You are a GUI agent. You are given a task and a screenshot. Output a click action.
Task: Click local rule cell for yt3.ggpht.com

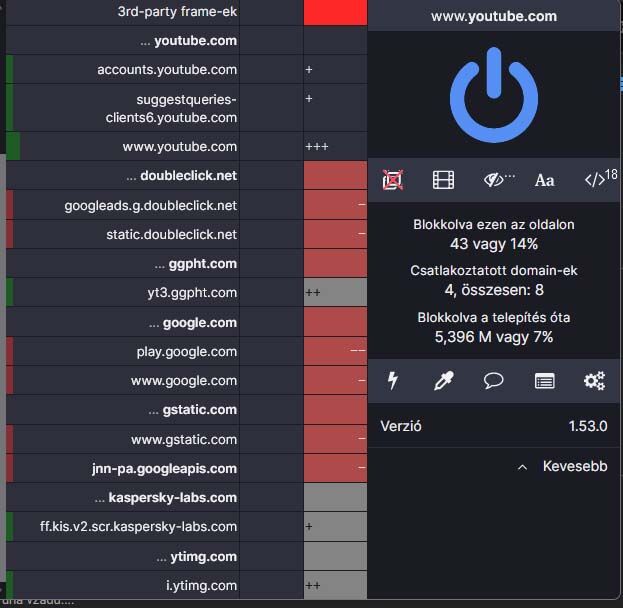[335, 293]
